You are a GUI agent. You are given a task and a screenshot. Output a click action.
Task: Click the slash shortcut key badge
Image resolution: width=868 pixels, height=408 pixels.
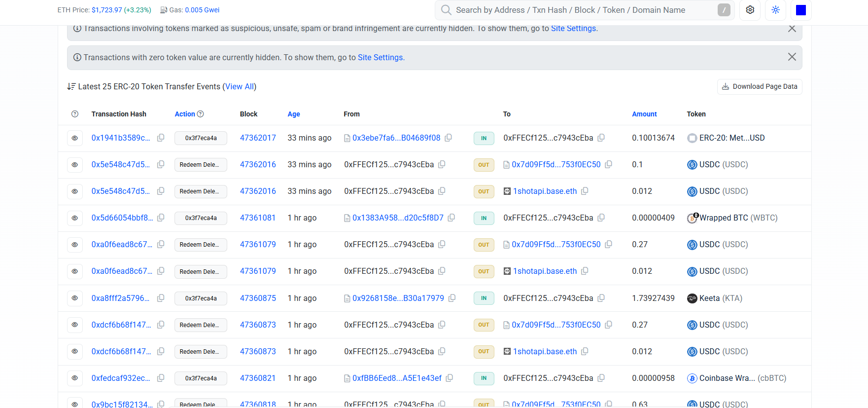[724, 10]
